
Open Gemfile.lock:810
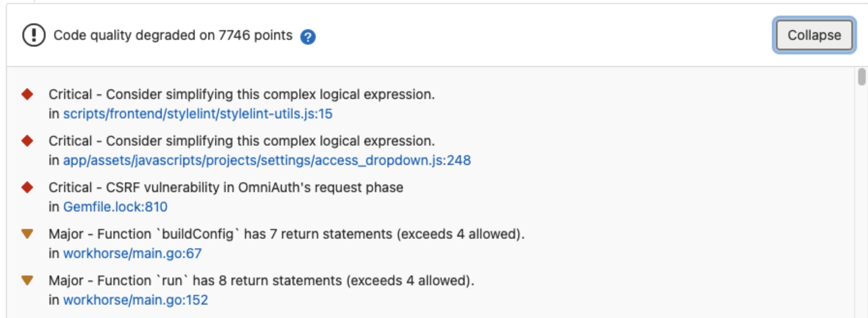[x=115, y=207]
